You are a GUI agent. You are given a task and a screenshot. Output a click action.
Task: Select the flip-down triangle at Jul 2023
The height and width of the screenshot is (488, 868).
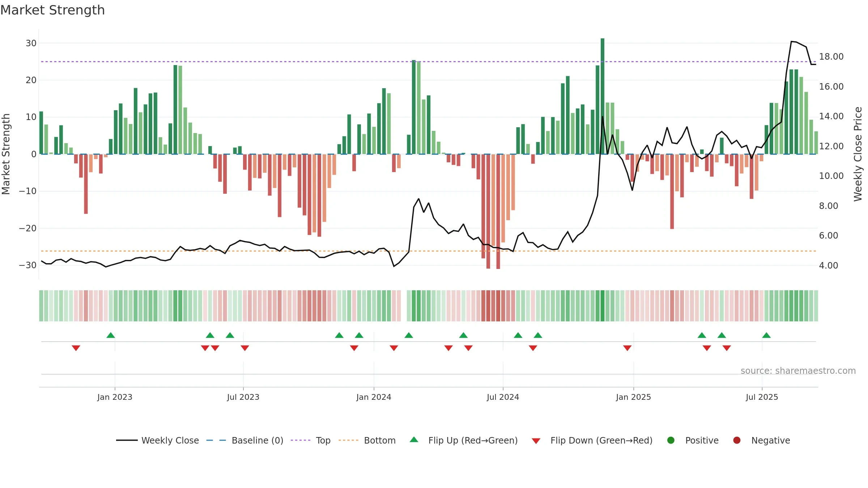245,348
